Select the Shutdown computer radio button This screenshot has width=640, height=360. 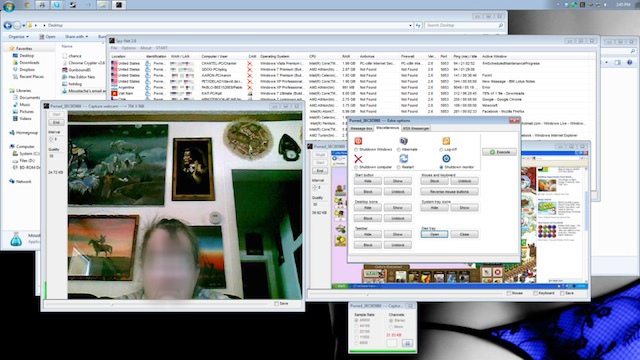(x=356, y=167)
